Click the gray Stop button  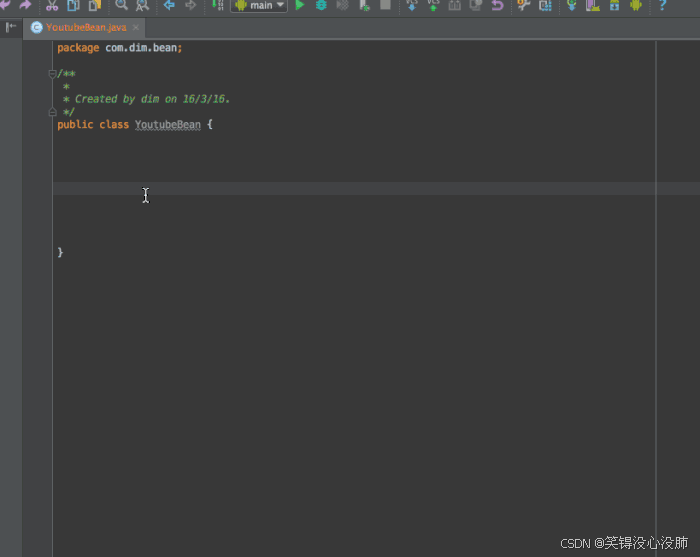point(385,5)
